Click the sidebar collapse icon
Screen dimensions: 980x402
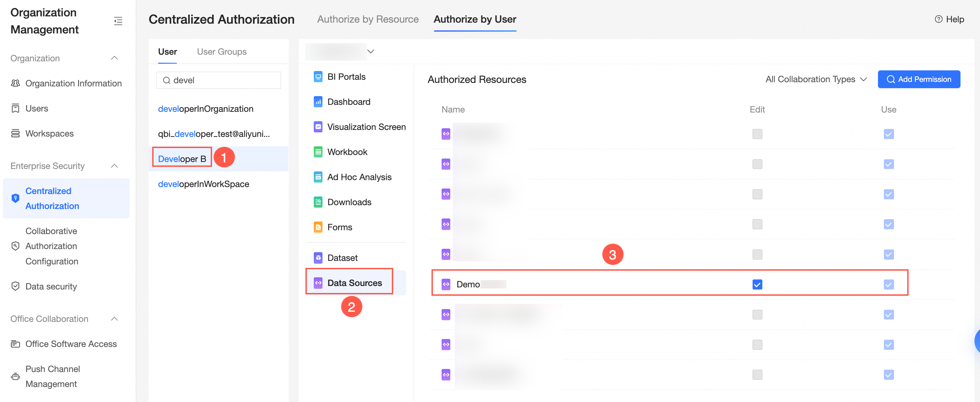tap(118, 21)
